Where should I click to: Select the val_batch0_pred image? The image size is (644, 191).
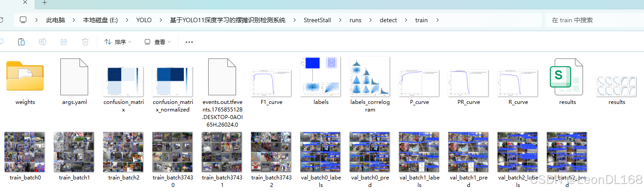click(370, 151)
